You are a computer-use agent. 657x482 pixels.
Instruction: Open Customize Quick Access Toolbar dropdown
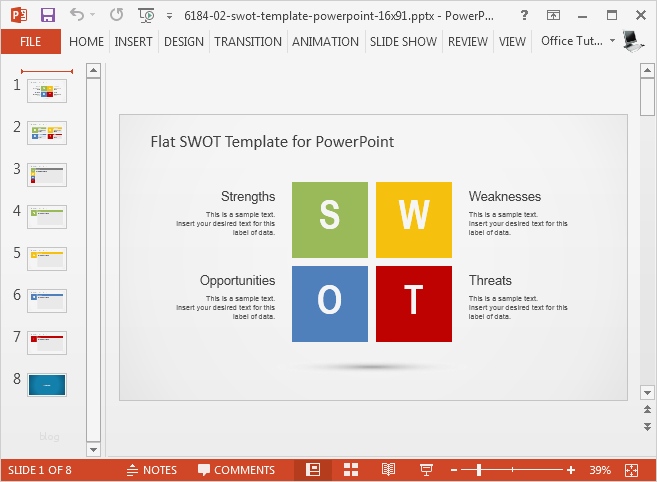169,16
